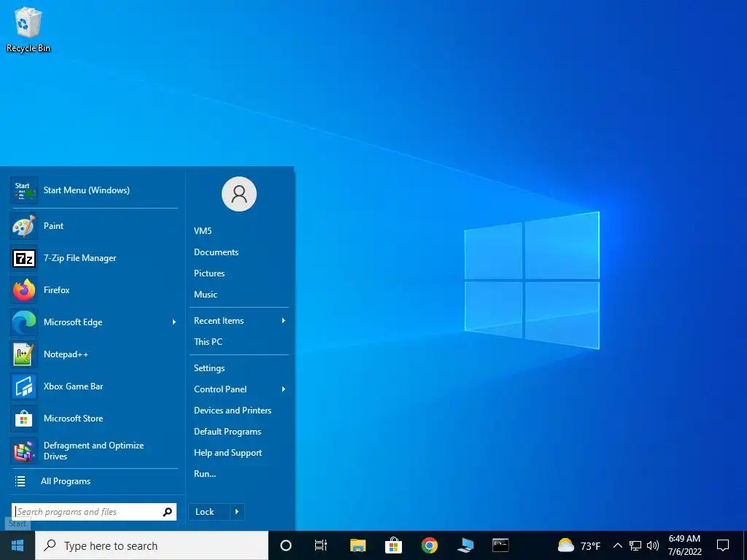
Task: Launch Paint from the start menu
Action: (94, 226)
